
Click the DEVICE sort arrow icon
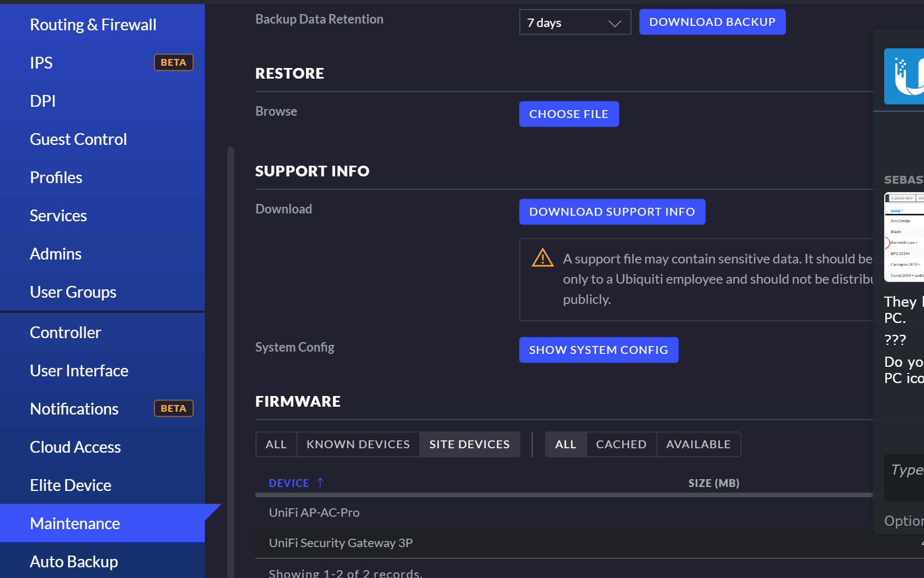320,483
